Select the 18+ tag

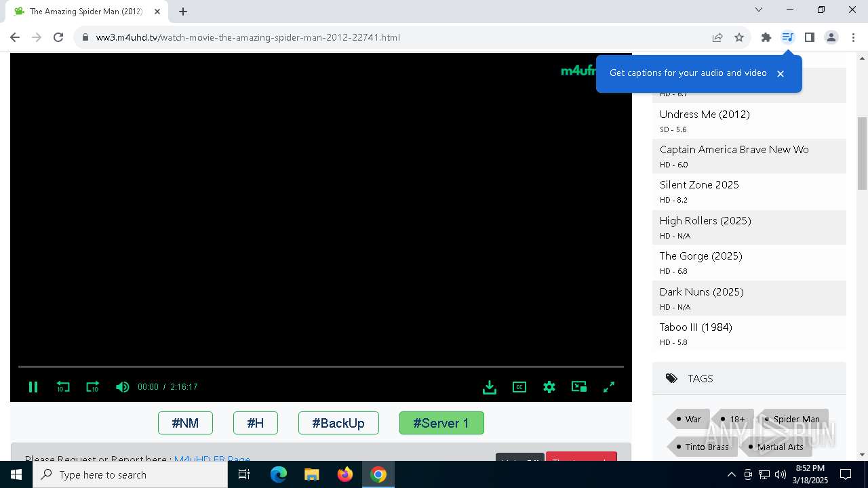733,419
